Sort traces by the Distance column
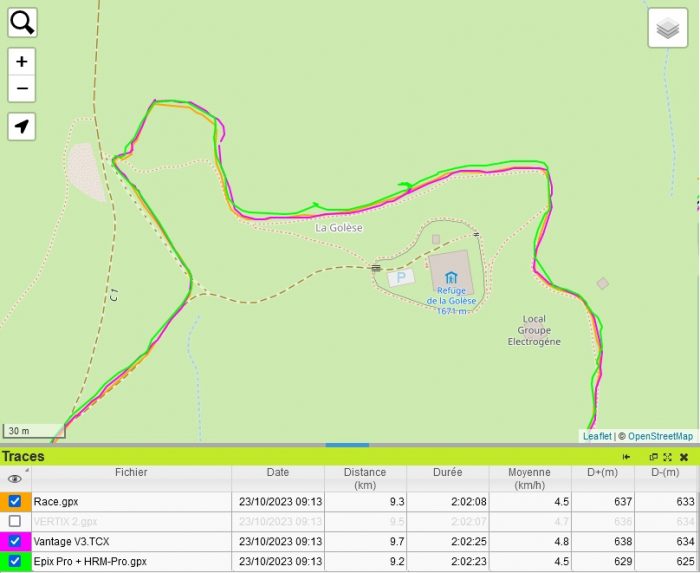This screenshot has width=700, height=573. (x=364, y=478)
